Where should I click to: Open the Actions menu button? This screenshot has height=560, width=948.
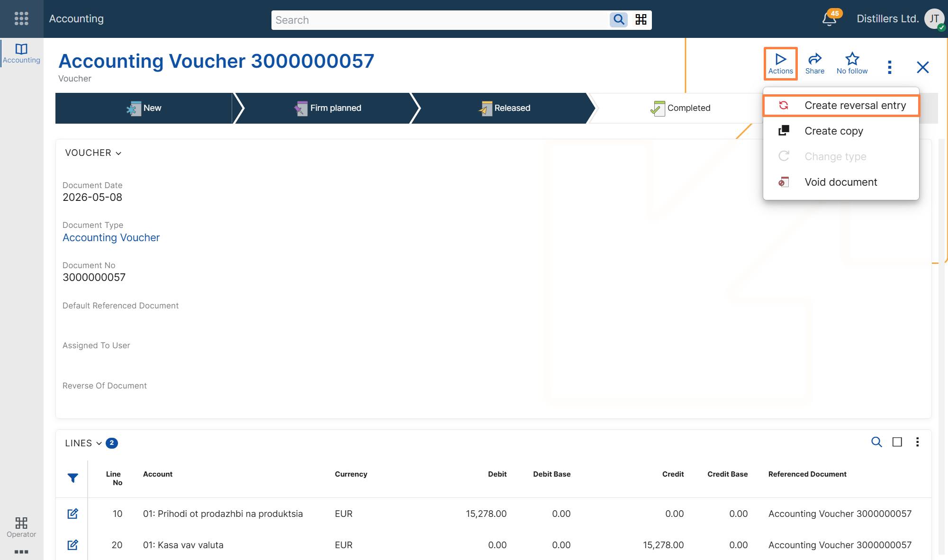[x=780, y=63]
